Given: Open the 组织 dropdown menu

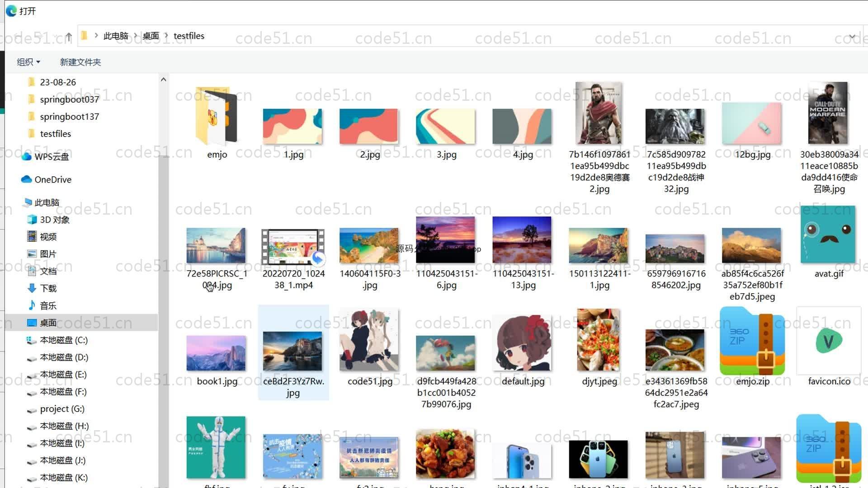Looking at the screenshot, I should 28,62.
